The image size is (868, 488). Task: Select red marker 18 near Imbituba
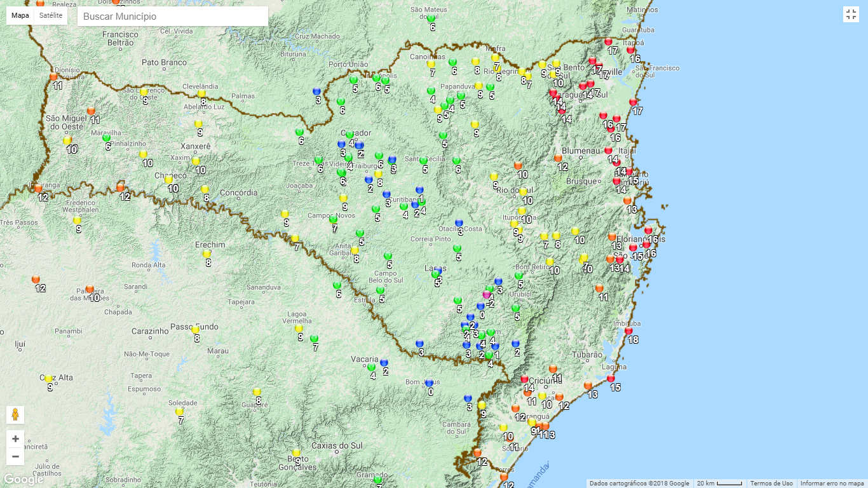[x=628, y=331]
